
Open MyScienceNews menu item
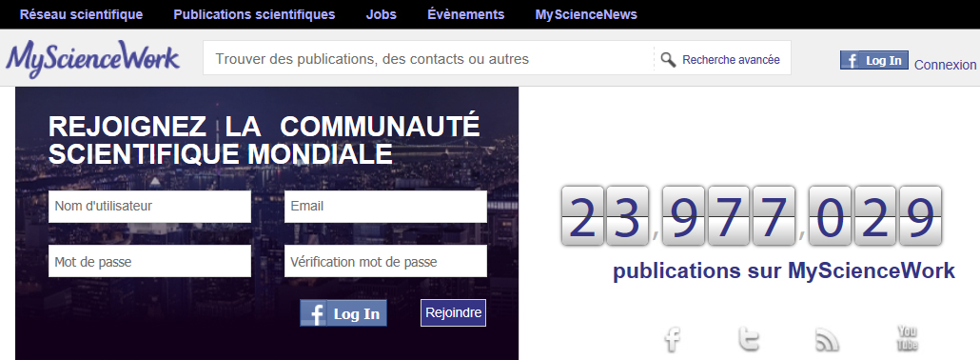[586, 14]
